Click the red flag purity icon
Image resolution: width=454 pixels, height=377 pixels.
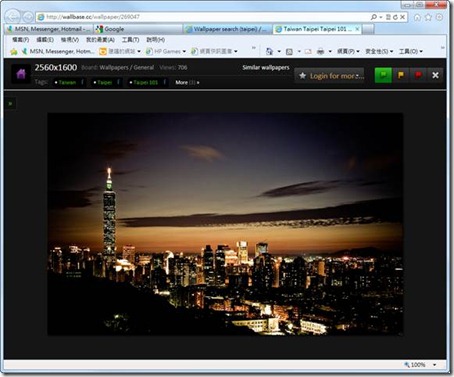tap(418, 75)
